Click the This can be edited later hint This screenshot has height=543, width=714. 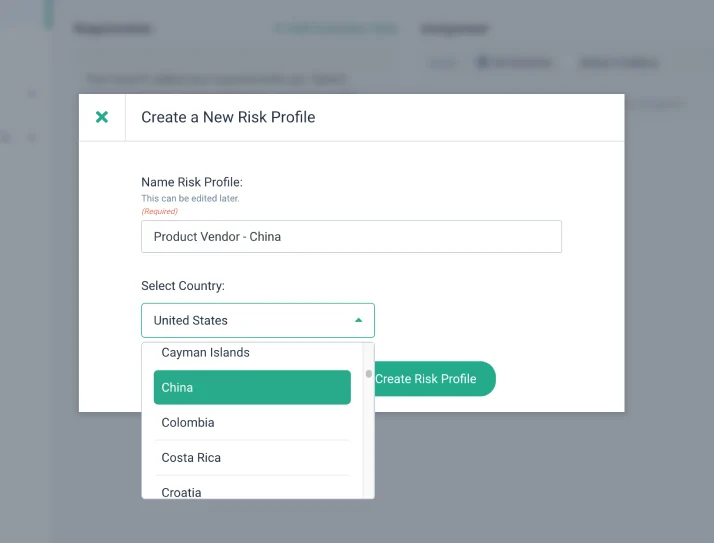tap(190, 198)
